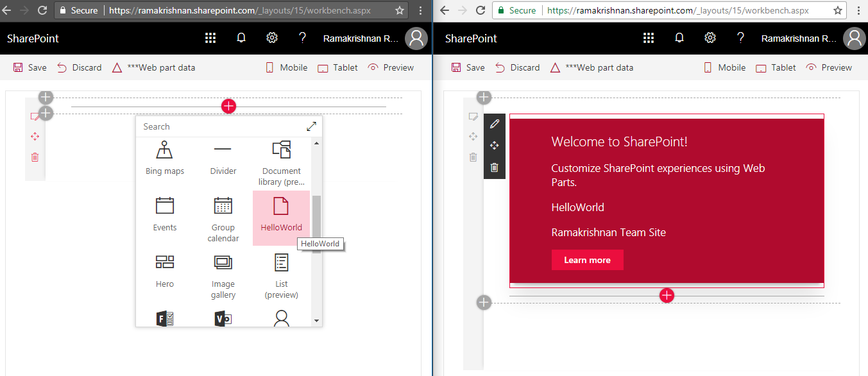
Task: Open user profile avatar in right window
Action: point(855,38)
